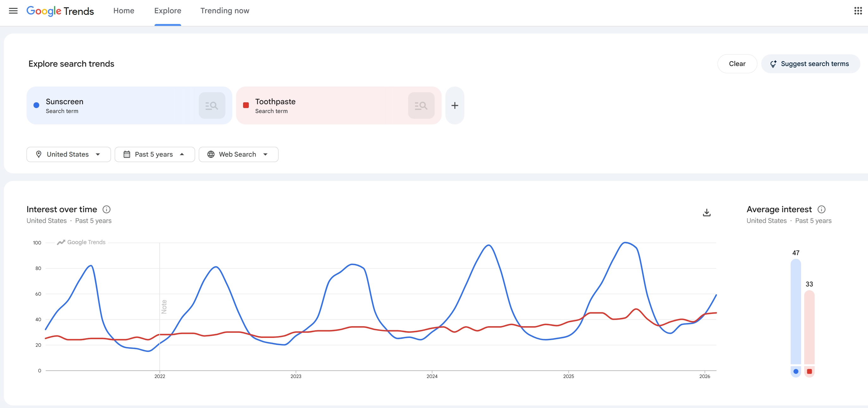Image resolution: width=868 pixels, height=408 pixels.
Task: Open search options for the Sunscreen term
Action: tap(212, 105)
